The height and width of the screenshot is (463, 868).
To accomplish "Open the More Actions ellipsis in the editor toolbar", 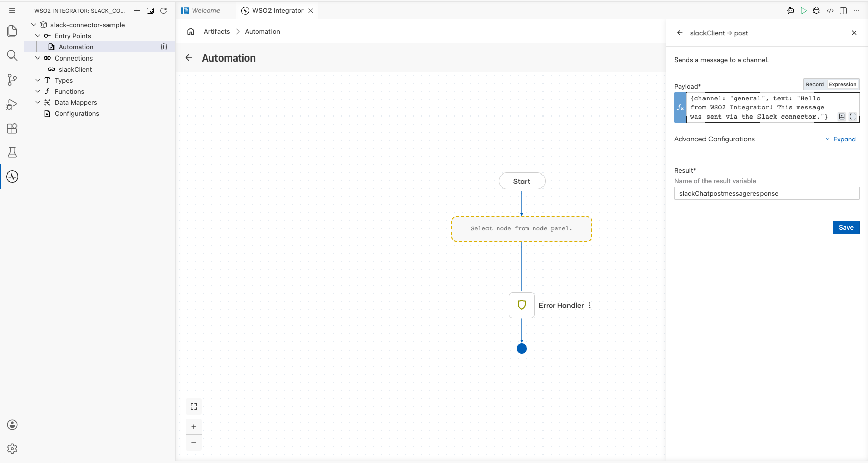I will click(x=856, y=10).
